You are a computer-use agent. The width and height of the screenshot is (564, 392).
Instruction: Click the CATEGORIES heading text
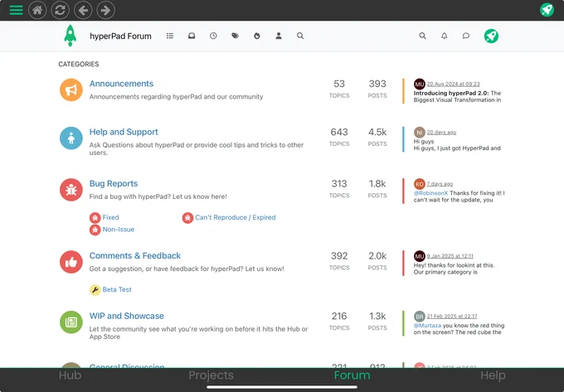(x=79, y=64)
